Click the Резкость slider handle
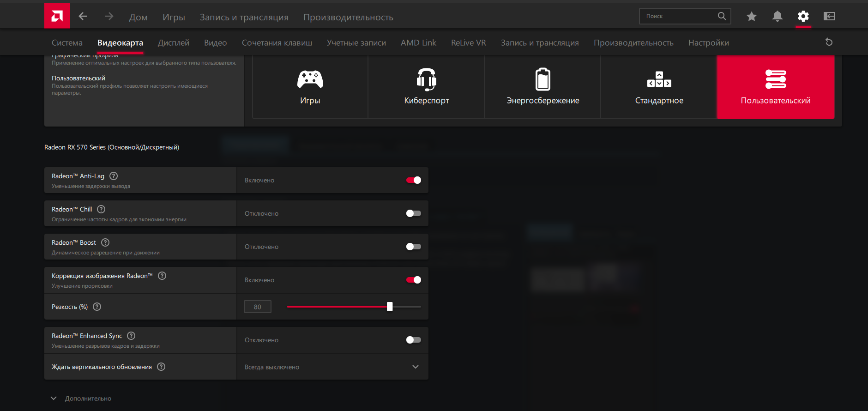This screenshot has height=411, width=868. click(x=390, y=307)
